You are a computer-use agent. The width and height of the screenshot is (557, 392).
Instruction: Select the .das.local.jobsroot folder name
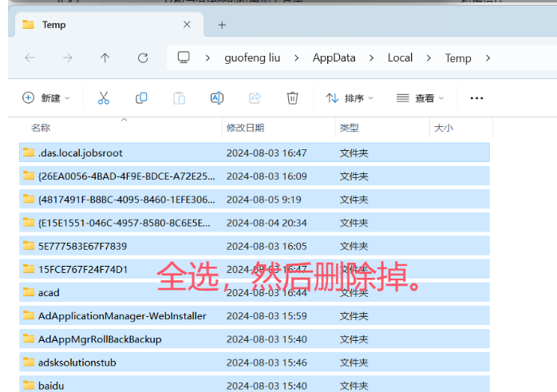pos(81,152)
